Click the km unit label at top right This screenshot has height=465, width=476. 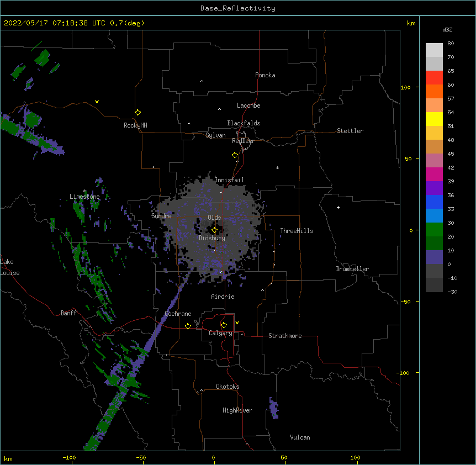[x=411, y=23]
